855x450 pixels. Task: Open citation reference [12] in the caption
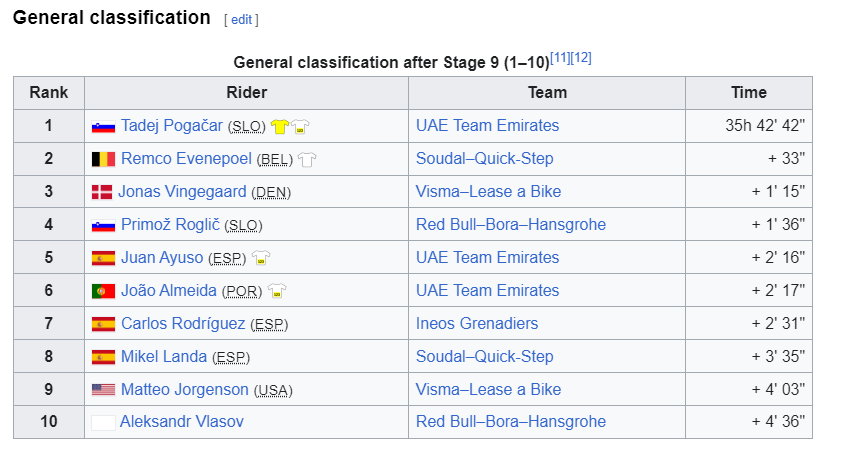[x=581, y=57]
